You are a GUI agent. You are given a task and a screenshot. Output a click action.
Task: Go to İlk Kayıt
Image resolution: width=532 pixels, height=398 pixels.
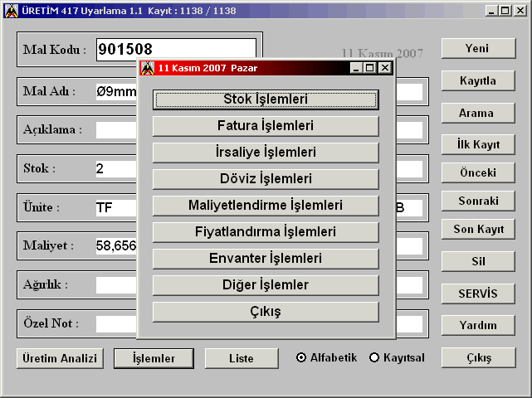point(477,144)
